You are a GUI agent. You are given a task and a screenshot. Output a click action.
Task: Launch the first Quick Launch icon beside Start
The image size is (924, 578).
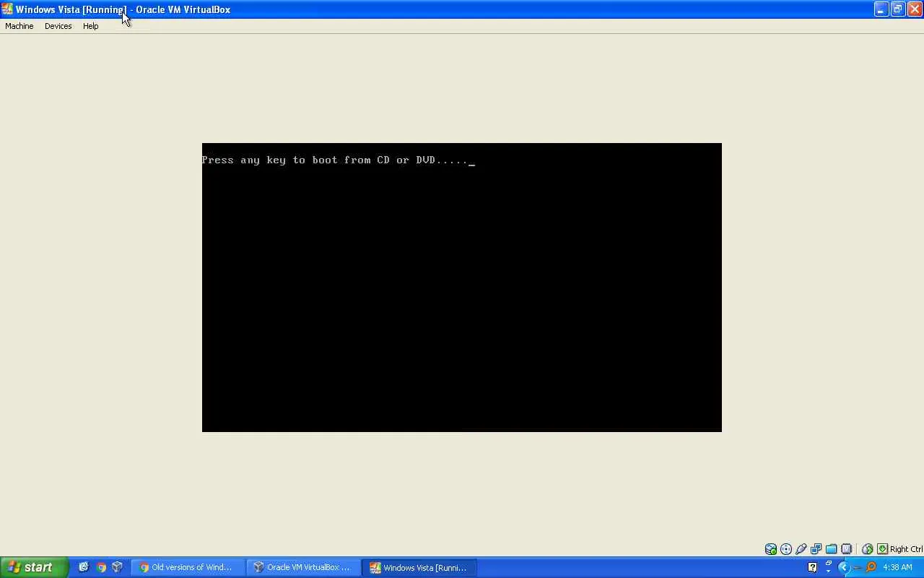point(84,567)
